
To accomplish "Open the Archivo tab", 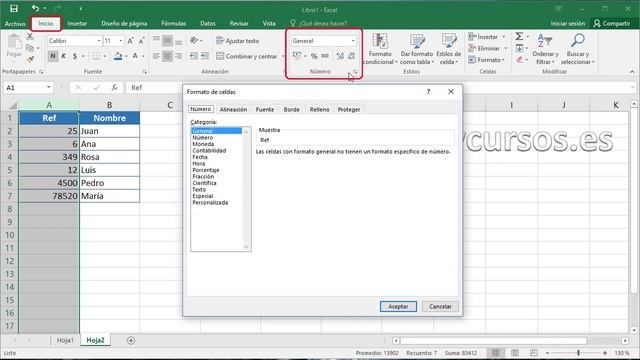I will point(15,24).
